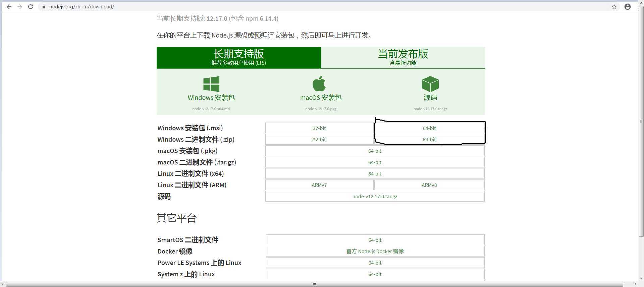Viewport: 644px width, 287px height.
Task: Download the Windows 安装包 link under the Windows logo
Action: pos(211,97)
